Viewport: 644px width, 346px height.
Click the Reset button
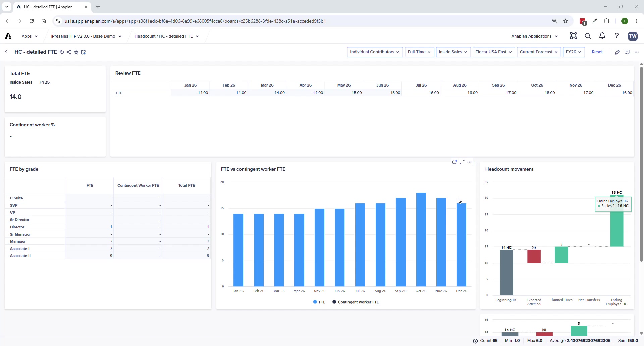[597, 52]
